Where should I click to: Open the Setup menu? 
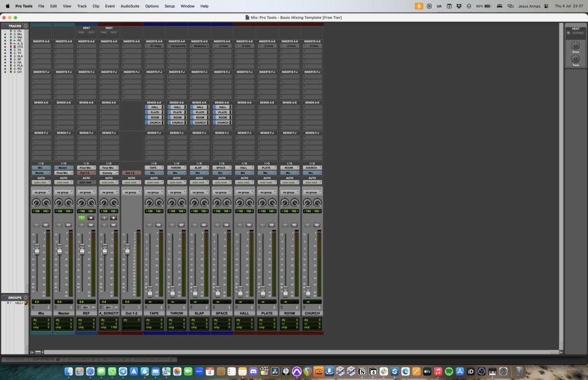(x=170, y=6)
